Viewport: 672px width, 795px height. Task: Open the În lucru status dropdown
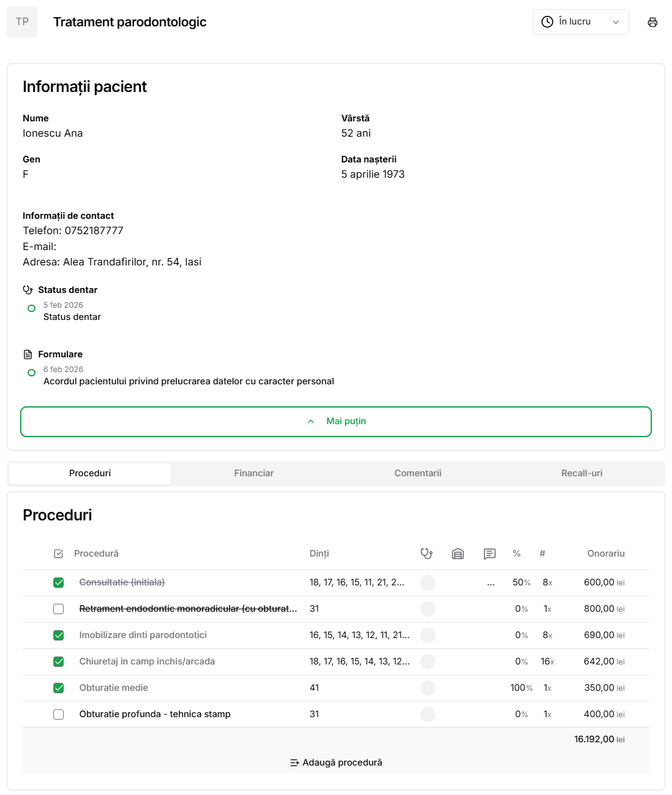(580, 22)
